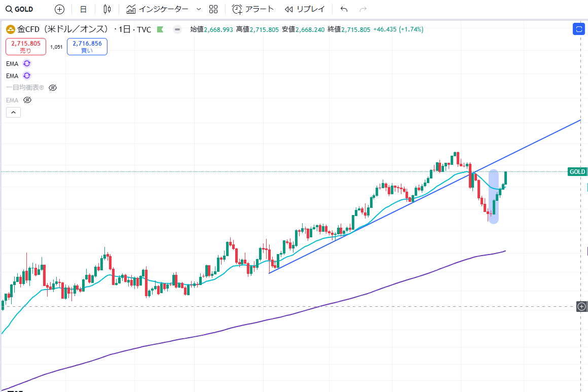Screen dimensions: 588x392
Task: Click the gray minus icon beside TVC
Action: 177,29
